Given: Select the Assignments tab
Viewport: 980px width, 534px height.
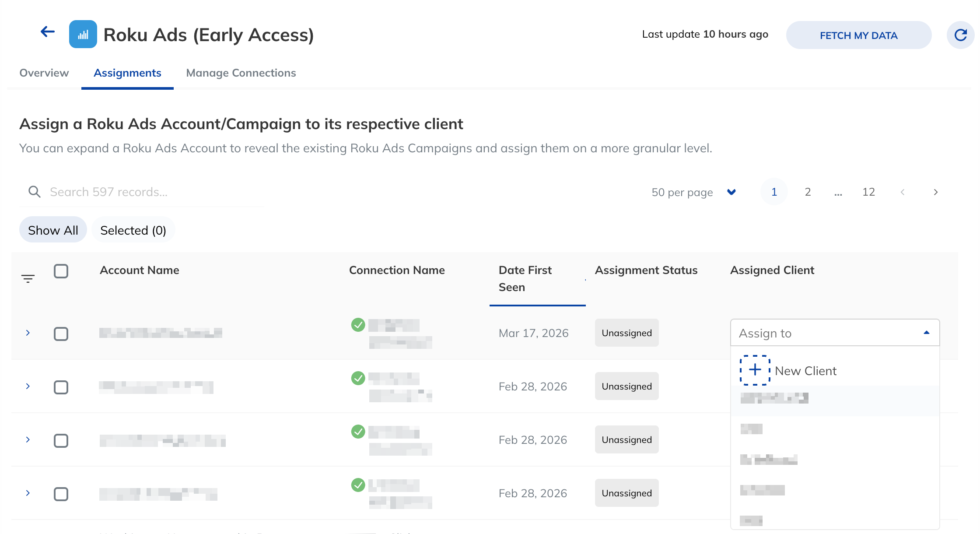Looking at the screenshot, I should (127, 73).
